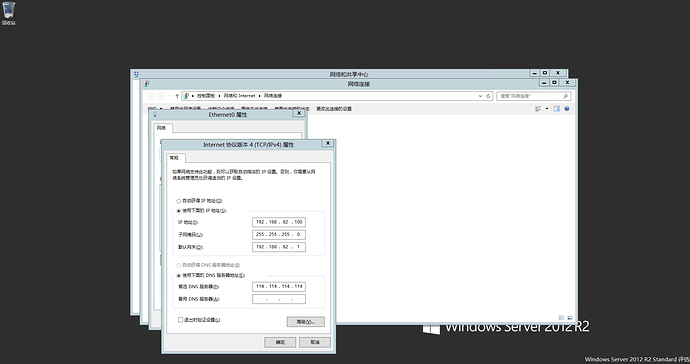Select 自动获得 DNS 服务器地址 radio button
The height and width of the screenshot is (364, 690).
(179, 265)
